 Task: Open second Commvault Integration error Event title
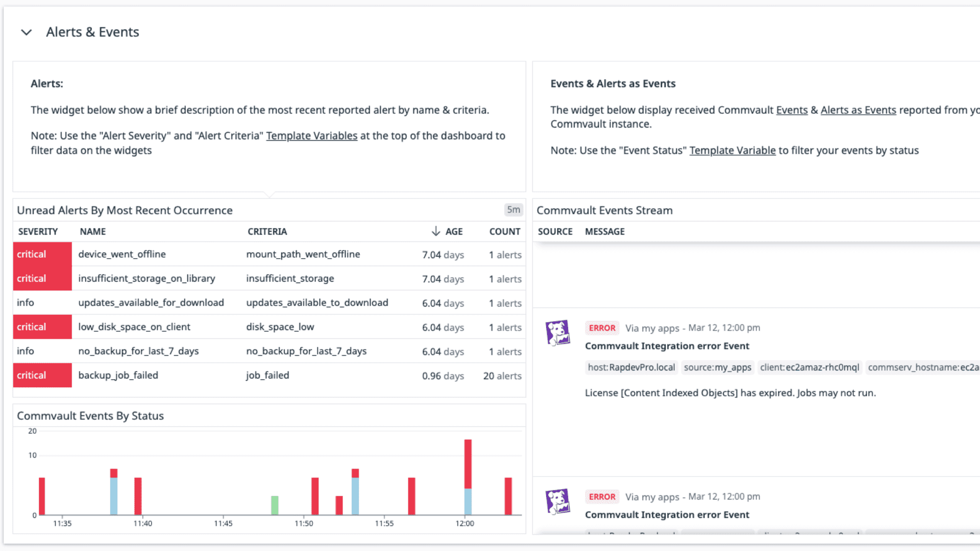click(x=667, y=515)
